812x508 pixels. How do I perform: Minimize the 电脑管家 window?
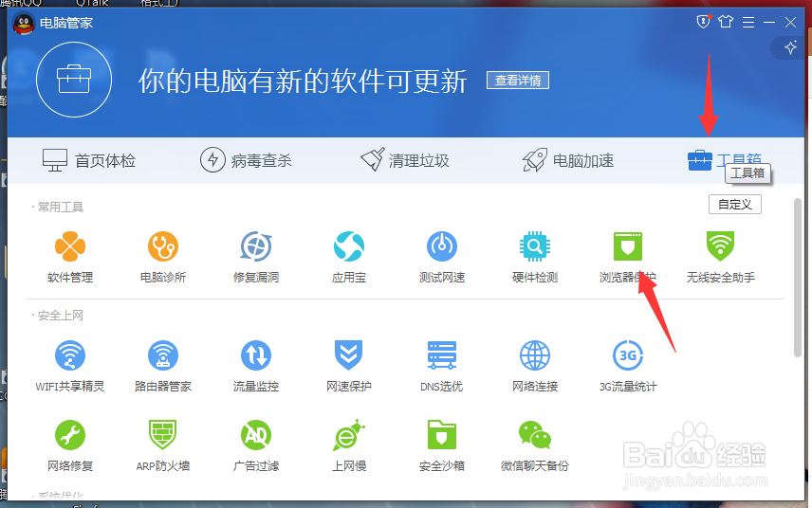pyautogui.click(x=769, y=22)
